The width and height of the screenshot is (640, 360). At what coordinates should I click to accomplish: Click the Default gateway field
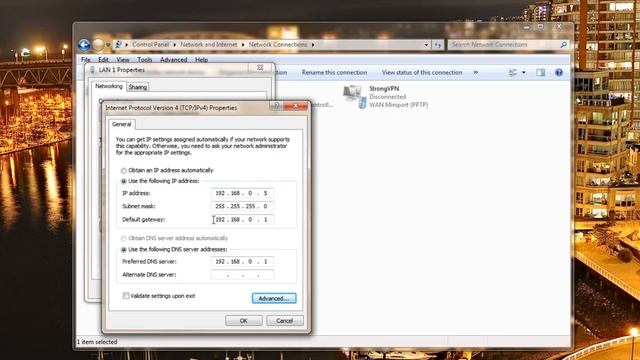[x=242, y=220]
